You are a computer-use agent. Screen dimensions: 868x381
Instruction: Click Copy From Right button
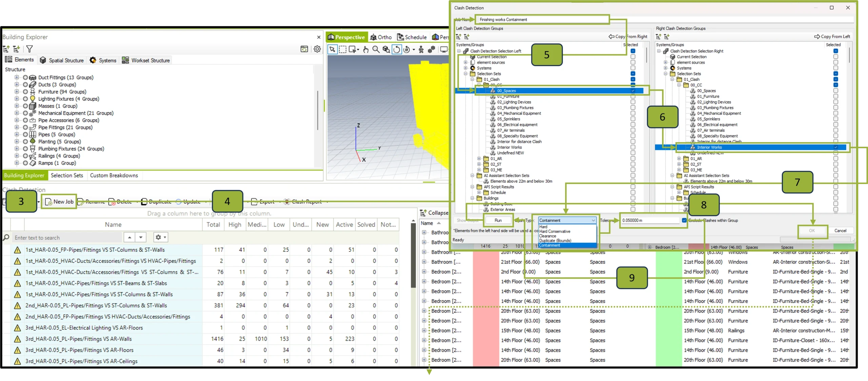click(628, 37)
